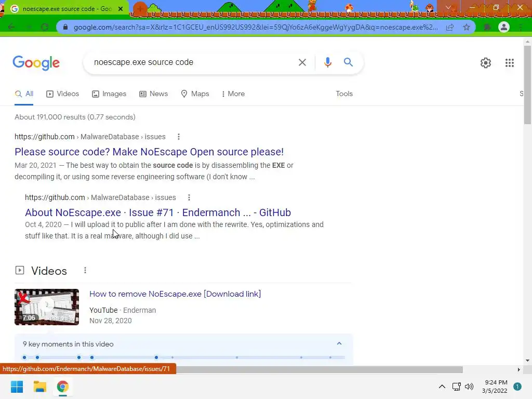Open Windows Start menu
This screenshot has width=532, height=399.
click(17, 387)
